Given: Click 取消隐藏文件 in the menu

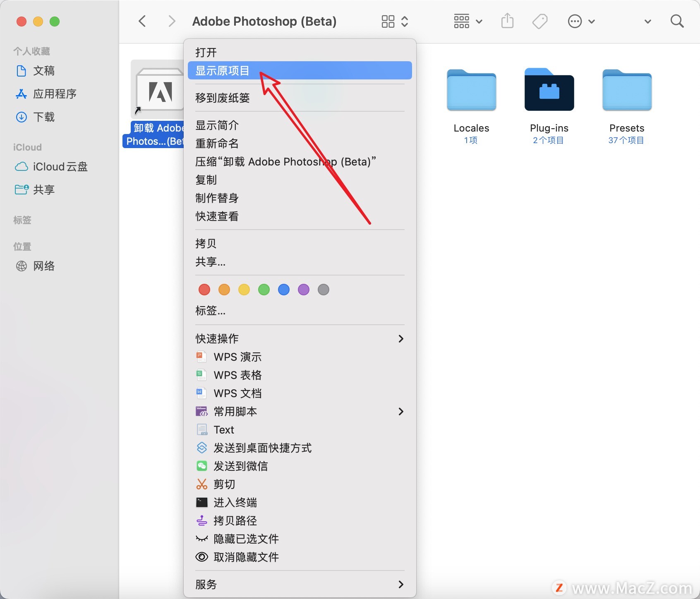Looking at the screenshot, I should click(x=246, y=557).
